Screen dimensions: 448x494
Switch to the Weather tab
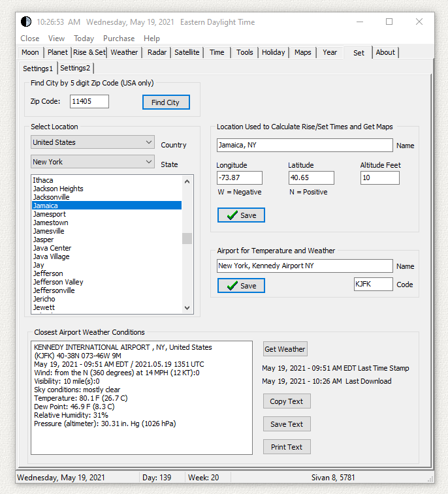pos(124,52)
